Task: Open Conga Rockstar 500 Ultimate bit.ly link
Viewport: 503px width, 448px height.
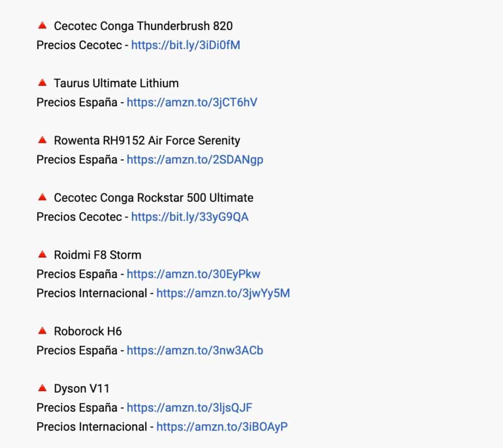Action: point(190,217)
